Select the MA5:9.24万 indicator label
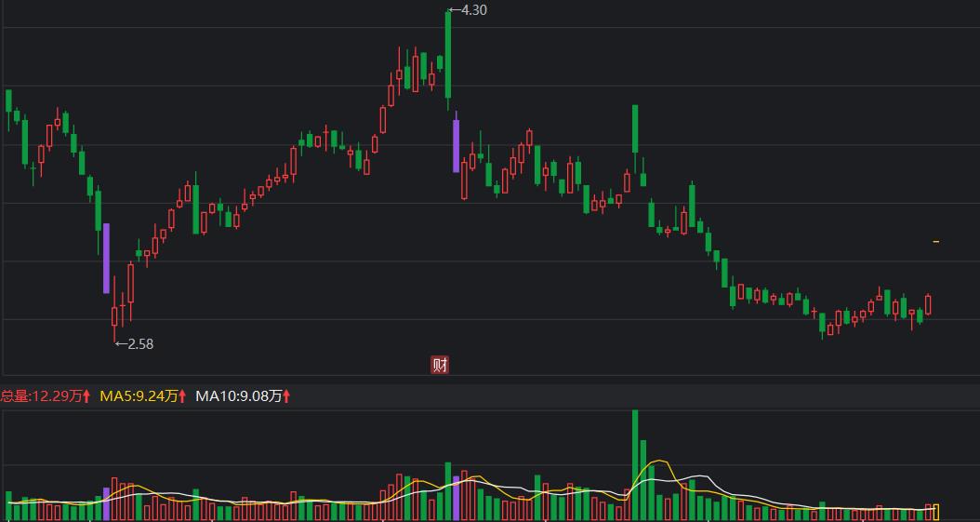 (x=139, y=395)
